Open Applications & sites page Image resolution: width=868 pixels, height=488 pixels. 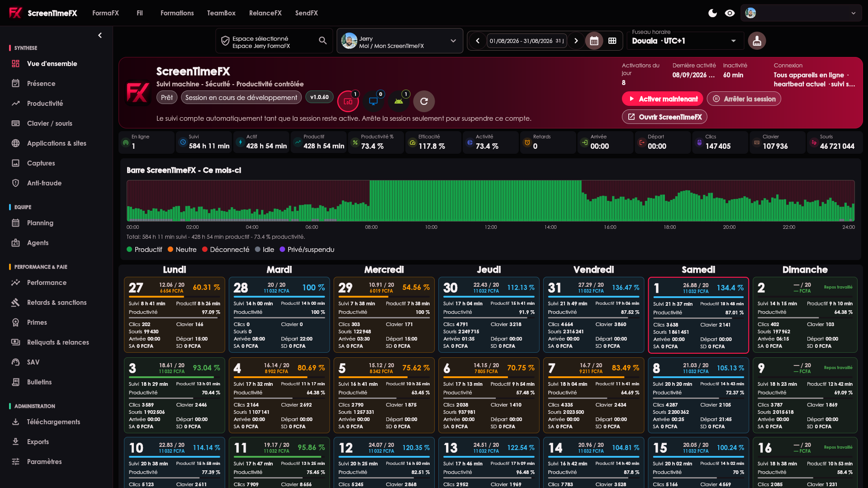(x=56, y=143)
